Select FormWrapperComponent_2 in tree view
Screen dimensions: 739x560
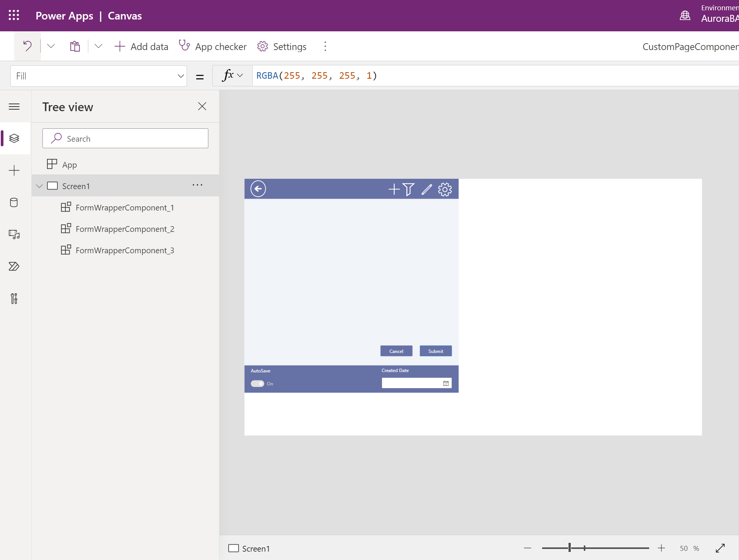click(126, 228)
